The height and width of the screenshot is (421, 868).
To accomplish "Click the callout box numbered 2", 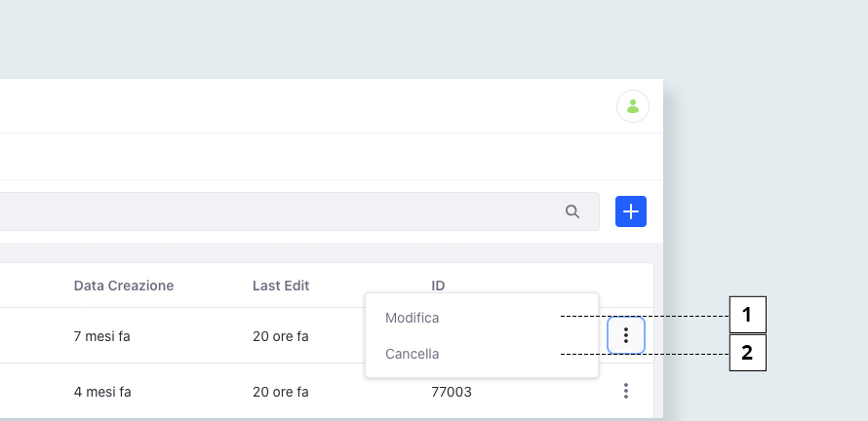I will (748, 353).
